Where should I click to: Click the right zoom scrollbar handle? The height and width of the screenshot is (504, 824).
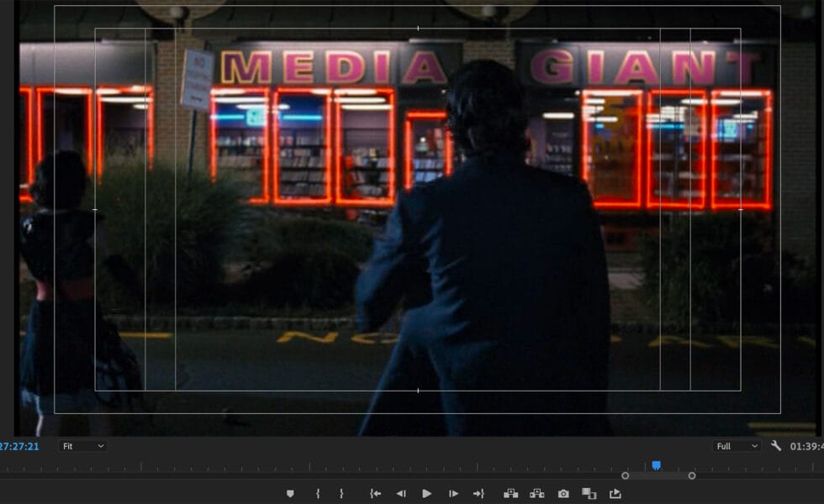692,475
